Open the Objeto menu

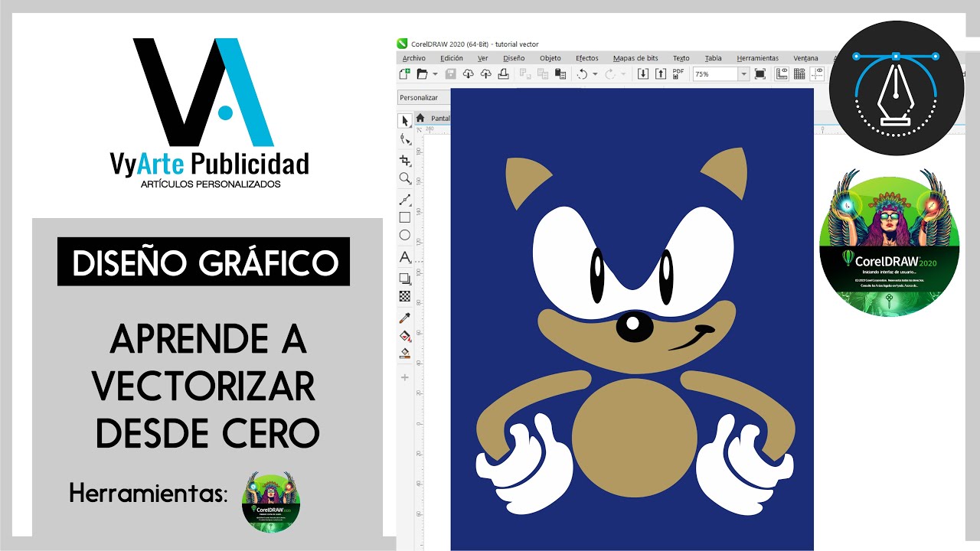[x=550, y=58]
